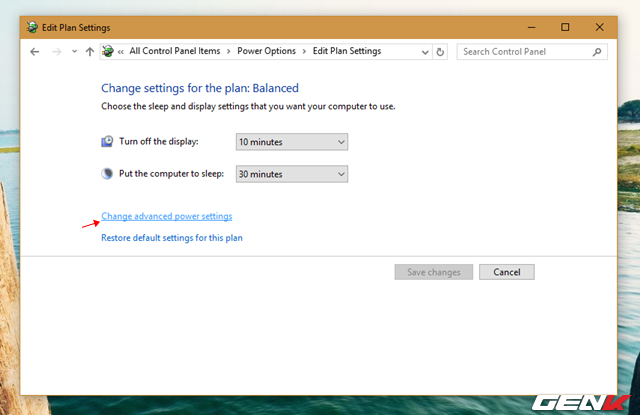
Task: Expand the address bar history dropdown
Action: coord(425,52)
